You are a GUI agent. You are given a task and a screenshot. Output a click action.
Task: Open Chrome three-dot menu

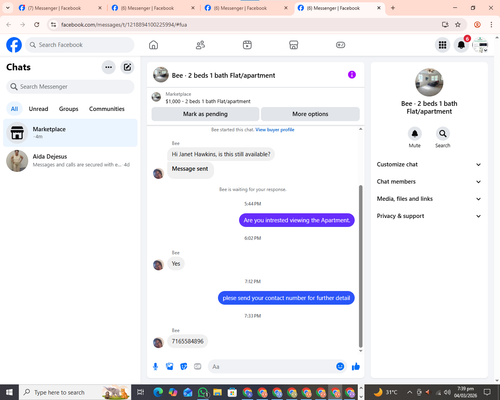click(491, 24)
